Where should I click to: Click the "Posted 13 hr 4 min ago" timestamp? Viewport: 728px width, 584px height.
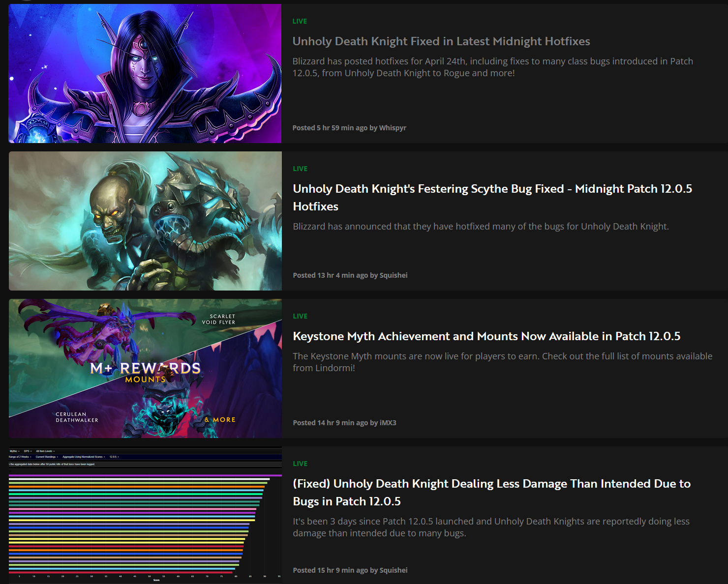click(331, 275)
